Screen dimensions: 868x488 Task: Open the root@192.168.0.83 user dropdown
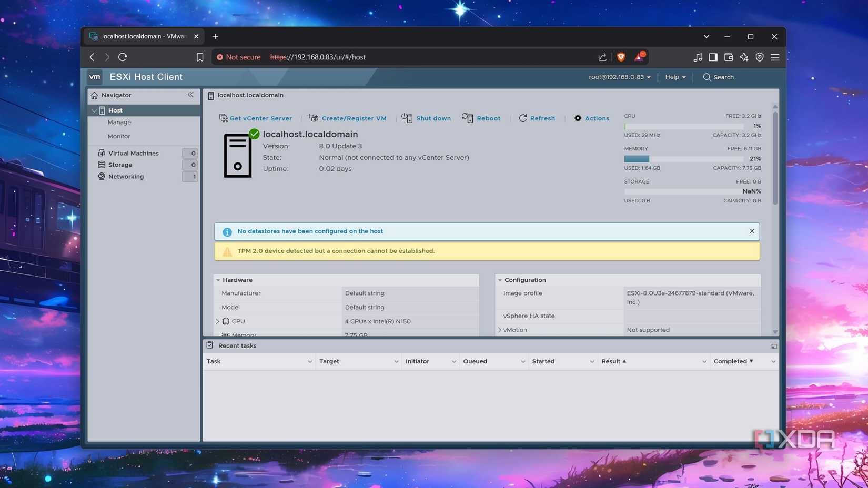pyautogui.click(x=619, y=77)
